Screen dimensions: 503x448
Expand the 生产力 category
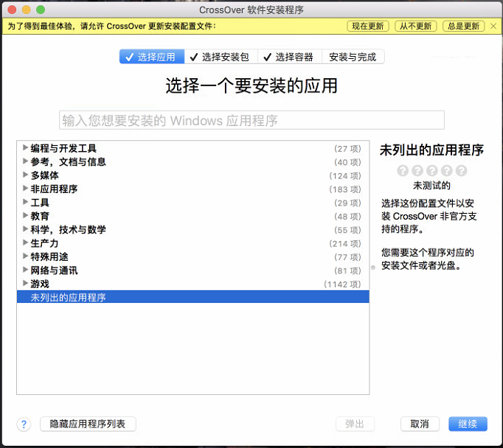point(25,242)
